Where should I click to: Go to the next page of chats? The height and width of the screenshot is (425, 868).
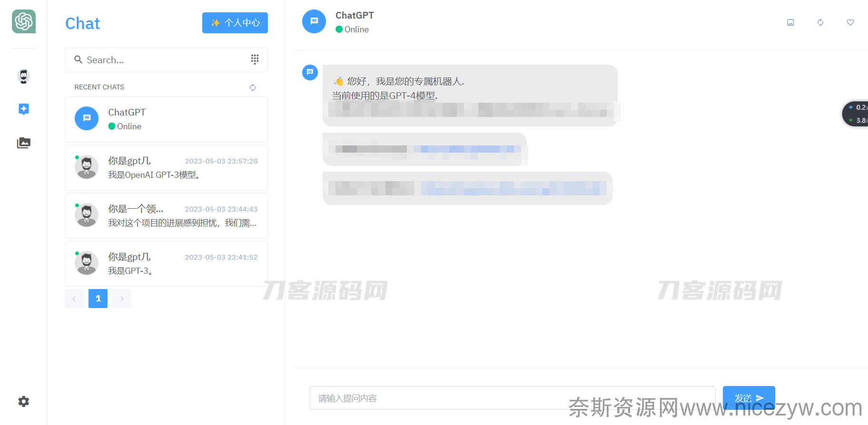point(122,299)
